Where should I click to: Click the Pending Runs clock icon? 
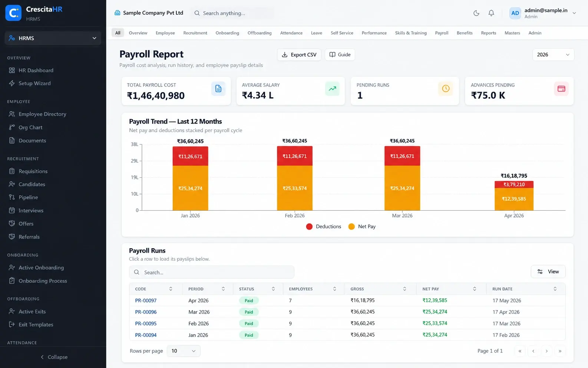(x=446, y=89)
